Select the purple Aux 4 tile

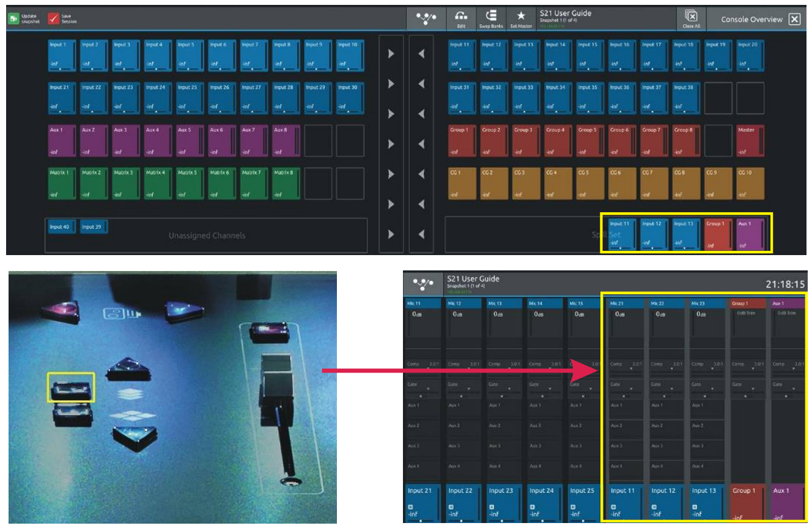click(158, 141)
